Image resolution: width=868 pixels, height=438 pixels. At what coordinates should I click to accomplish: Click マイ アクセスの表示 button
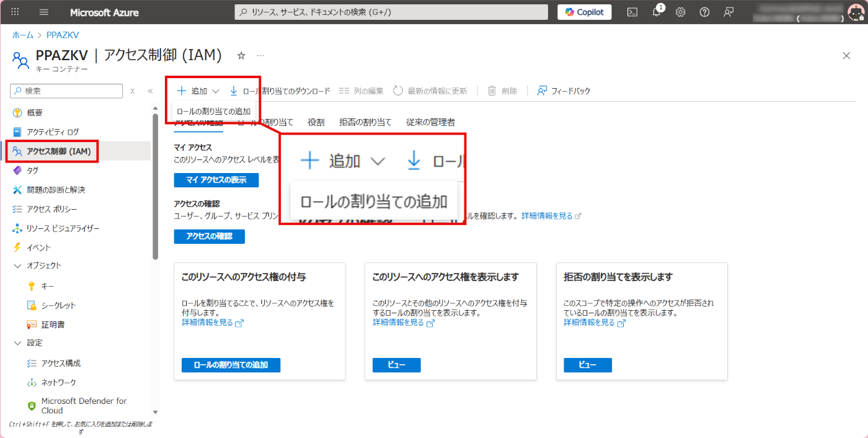click(x=216, y=180)
